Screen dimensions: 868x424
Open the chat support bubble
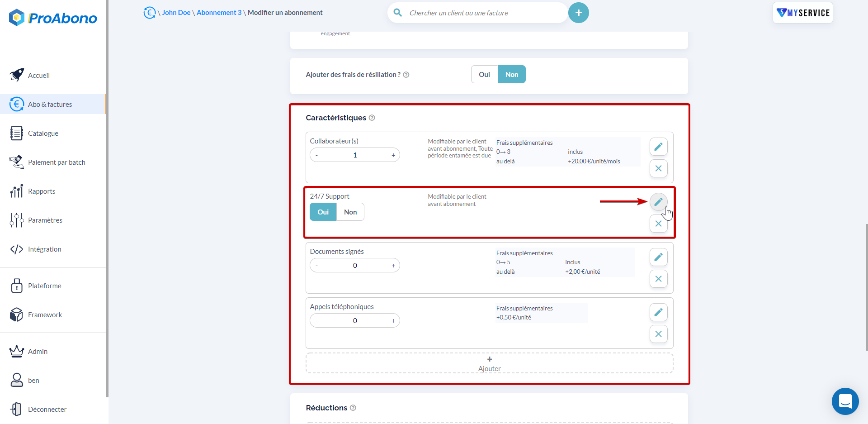(x=845, y=401)
